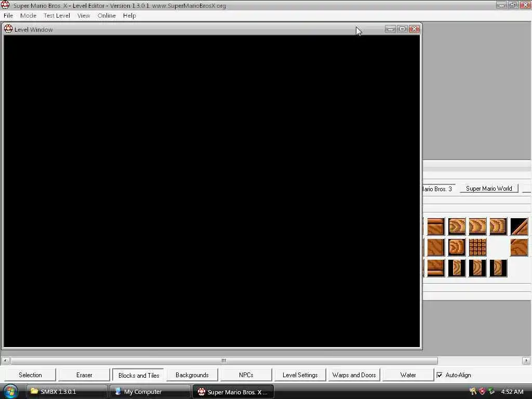Open the Online menu
The width and height of the screenshot is (532, 399).
[107, 16]
